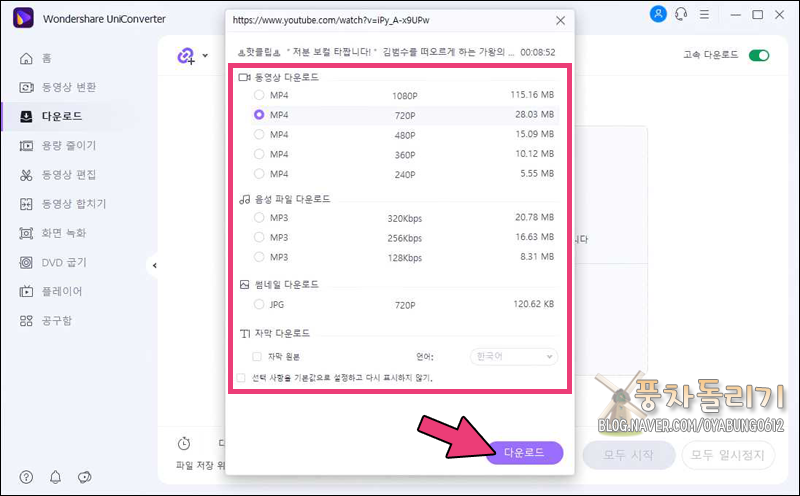The width and height of the screenshot is (800, 496).
Task: Expand the paste URL dropdown arrow
Action: coord(205,56)
